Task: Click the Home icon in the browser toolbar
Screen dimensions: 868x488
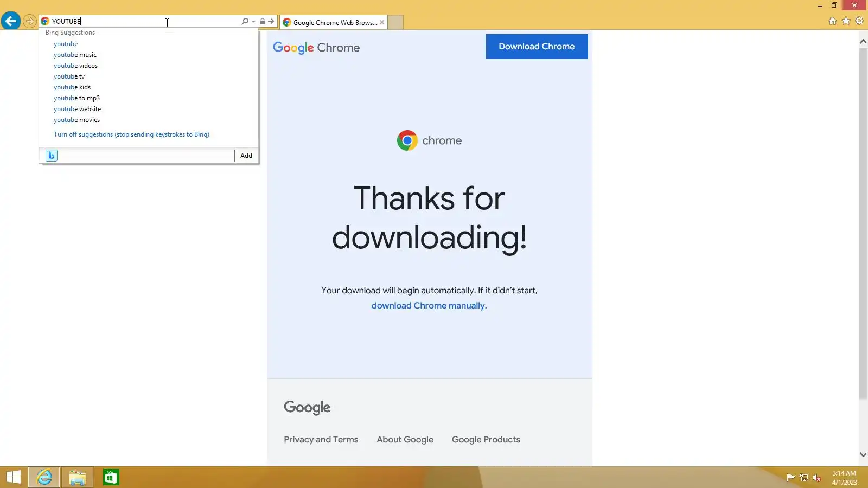Action: [833, 21]
